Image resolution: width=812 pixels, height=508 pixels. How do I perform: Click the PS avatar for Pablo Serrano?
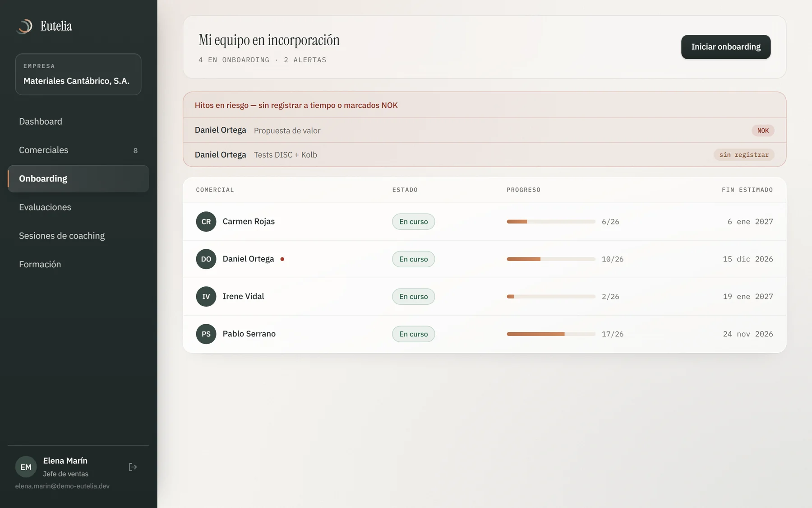coord(206,334)
